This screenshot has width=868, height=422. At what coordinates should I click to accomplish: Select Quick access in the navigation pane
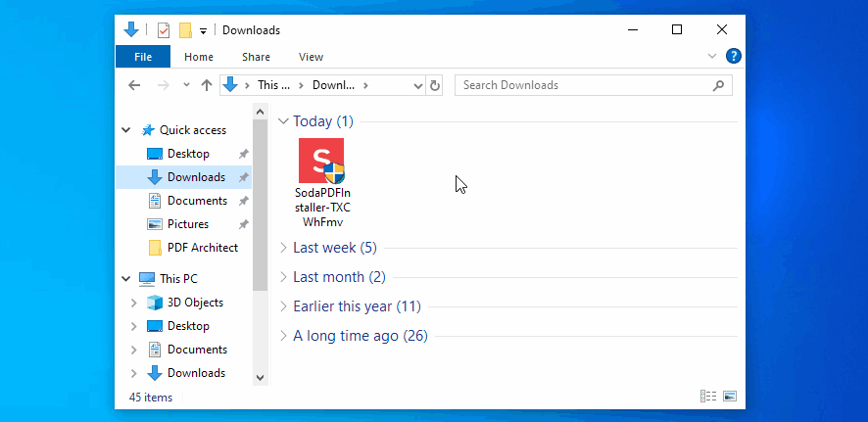coord(193,130)
